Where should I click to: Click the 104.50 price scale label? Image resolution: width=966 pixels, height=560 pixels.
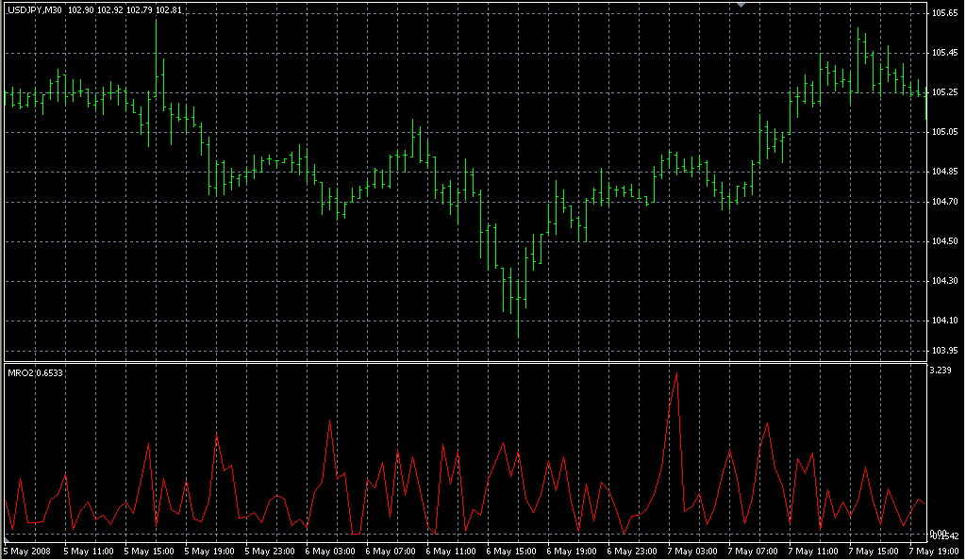point(944,241)
